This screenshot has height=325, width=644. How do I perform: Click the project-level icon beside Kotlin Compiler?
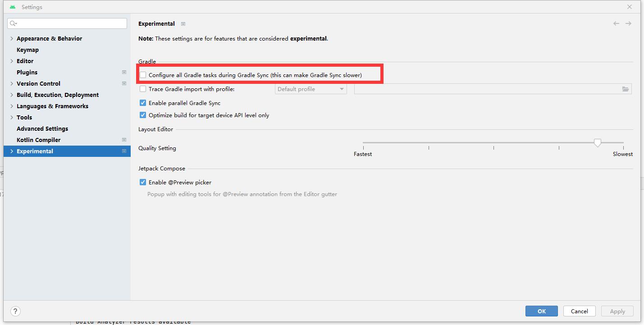click(x=124, y=140)
